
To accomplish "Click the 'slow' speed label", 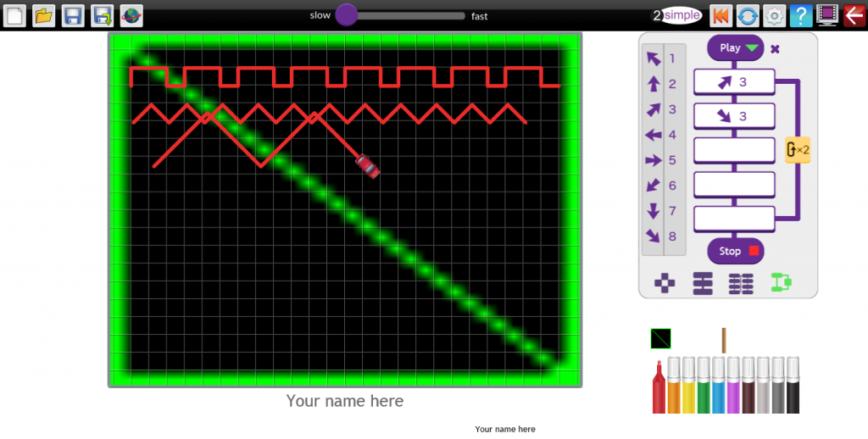I will (x=320, y=15).
